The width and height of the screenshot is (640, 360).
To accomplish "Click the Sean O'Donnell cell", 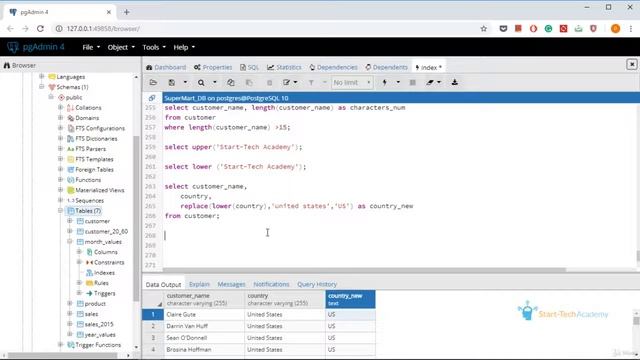I will point(204,338).
